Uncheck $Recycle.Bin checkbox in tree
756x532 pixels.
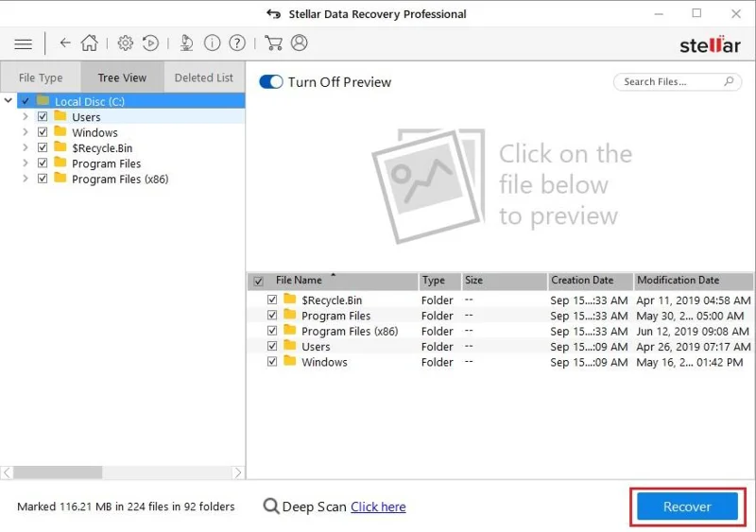tap(43, 147)
